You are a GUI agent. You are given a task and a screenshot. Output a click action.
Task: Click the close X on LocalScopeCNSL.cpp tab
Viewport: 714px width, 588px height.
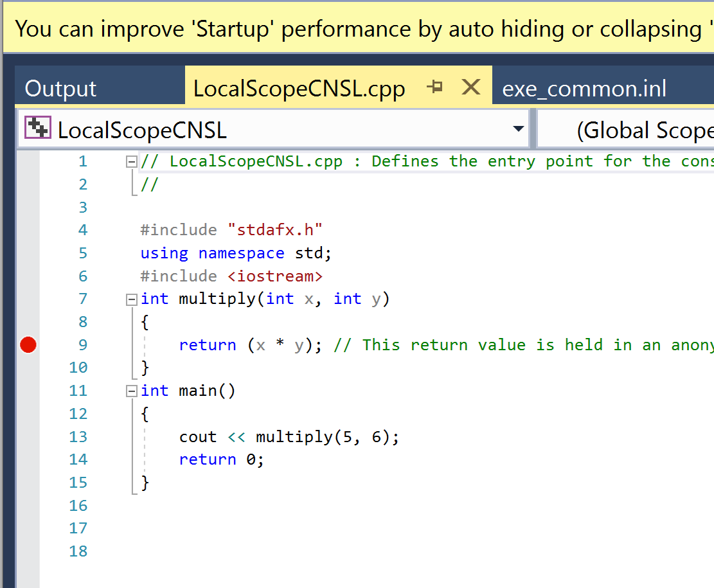coord(470,87)
